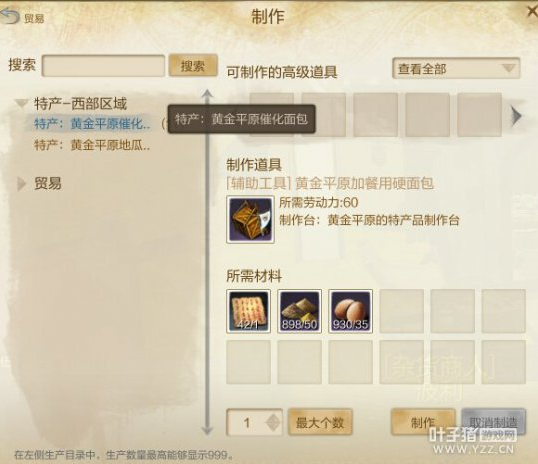Viewport: 538px width, 464px height.
Task: Click the scrollbar up arrow in the list
Action: 207,94
